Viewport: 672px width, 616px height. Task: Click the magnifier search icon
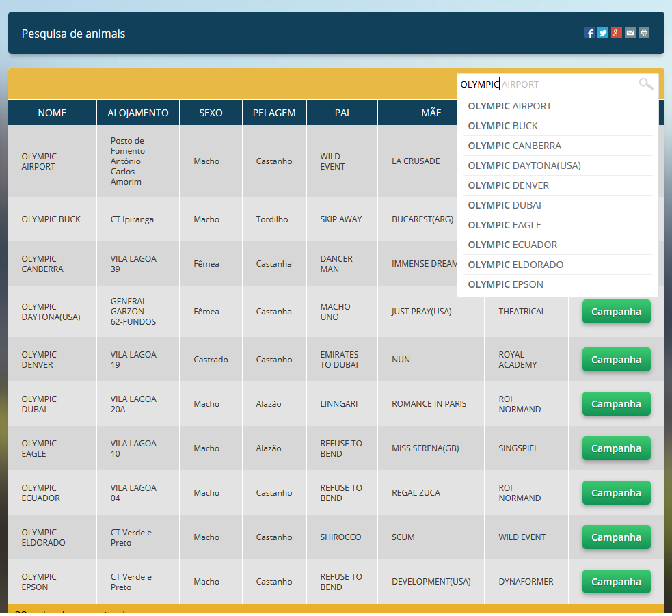click(x=646, y=83)
